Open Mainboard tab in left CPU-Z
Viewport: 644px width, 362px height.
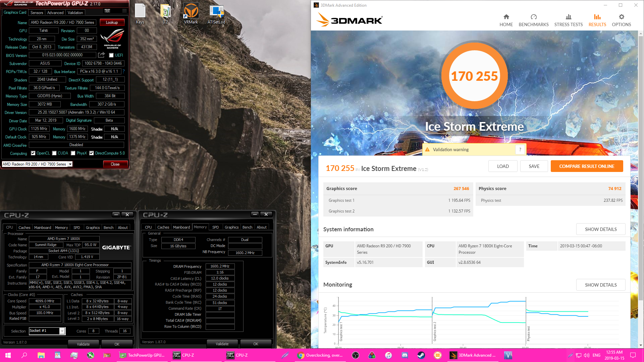43,228
